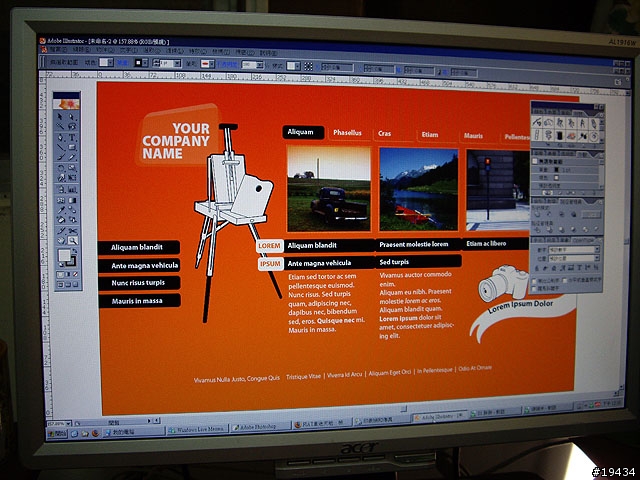Open the Type (文字) menu
Screen dimensions: 640x480
click(x=128, y=50)
